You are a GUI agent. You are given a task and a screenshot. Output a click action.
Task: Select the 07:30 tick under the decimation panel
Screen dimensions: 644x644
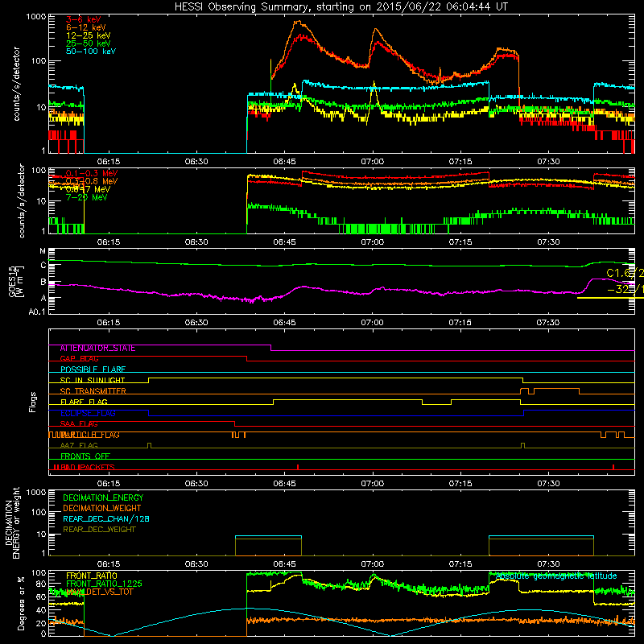coord(548,564)
